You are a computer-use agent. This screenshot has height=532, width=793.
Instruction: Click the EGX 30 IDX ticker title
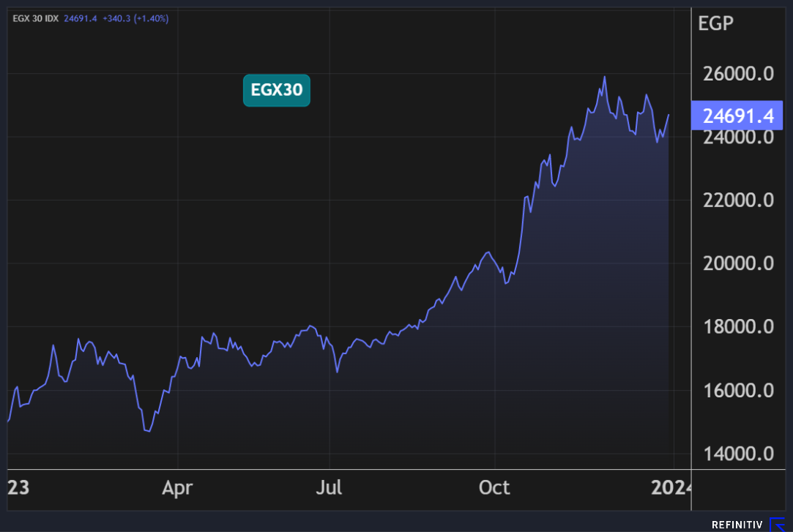pyautogui.click(x=37, y=18)
